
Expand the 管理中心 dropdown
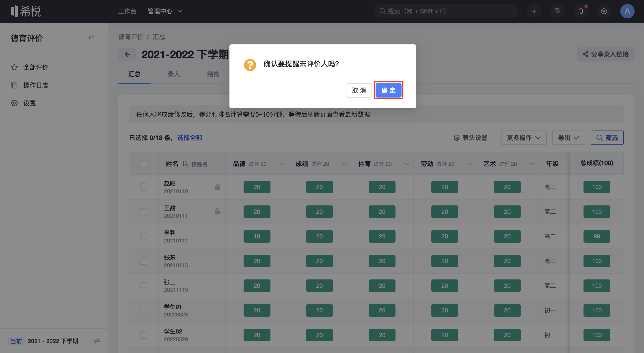tap(165, 11)
